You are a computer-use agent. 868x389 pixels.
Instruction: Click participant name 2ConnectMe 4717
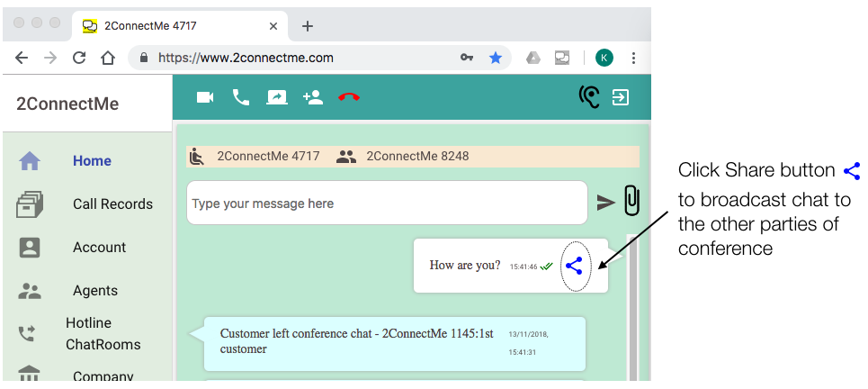click(x=268, y=157)
